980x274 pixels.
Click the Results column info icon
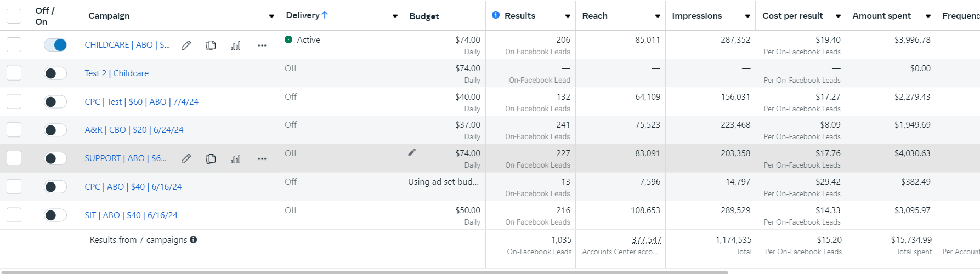tap(496, 15)
